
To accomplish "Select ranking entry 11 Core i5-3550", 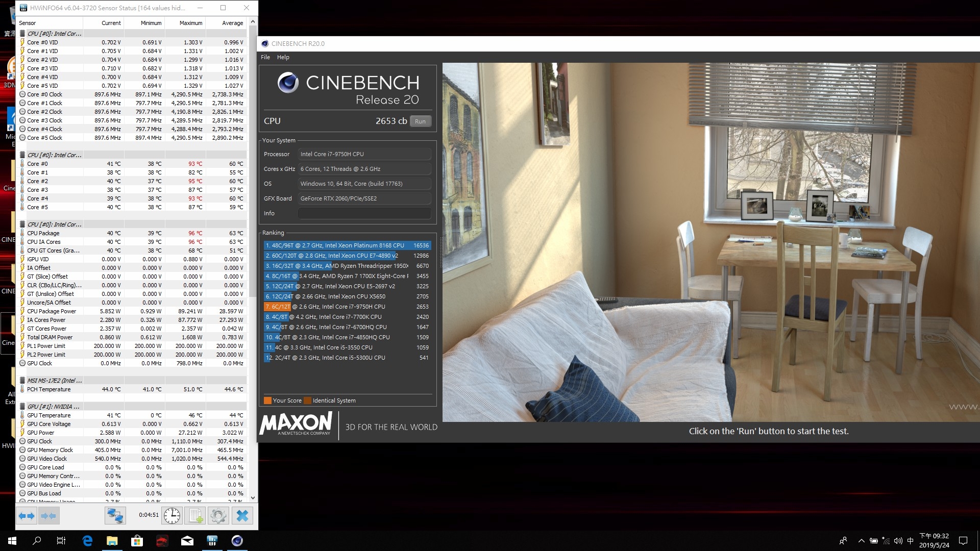I will tap(347, 347).
